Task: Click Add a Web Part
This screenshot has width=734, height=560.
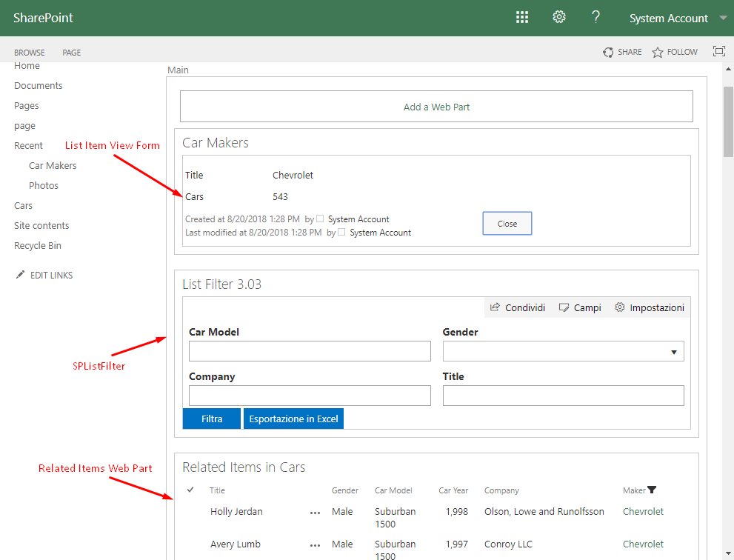Action: (436, 107)
